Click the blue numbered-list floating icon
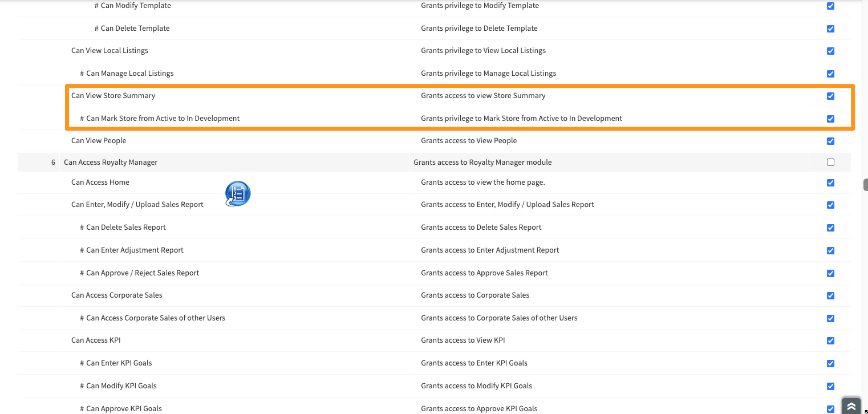The image size is (868, 414). click(x=238, y=194)
